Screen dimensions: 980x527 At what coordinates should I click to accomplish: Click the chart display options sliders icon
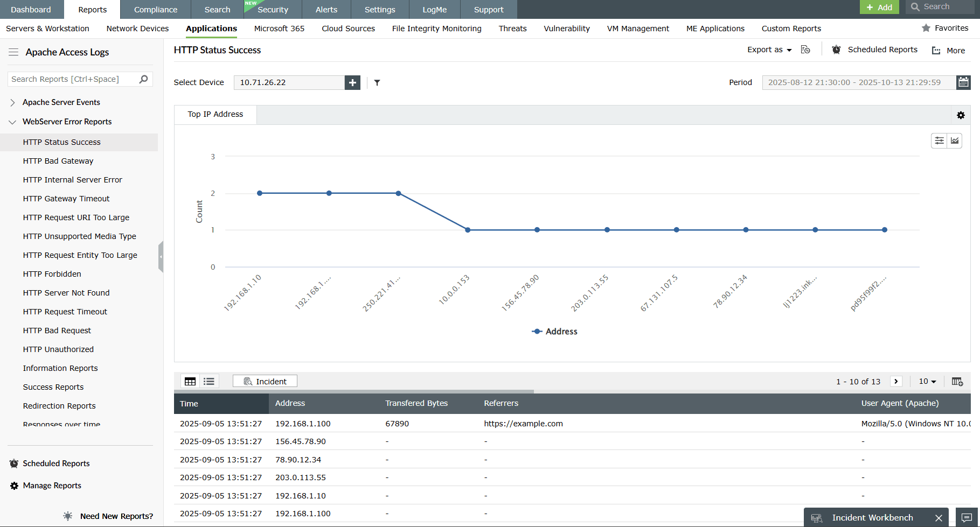click(x=939, y=140)
